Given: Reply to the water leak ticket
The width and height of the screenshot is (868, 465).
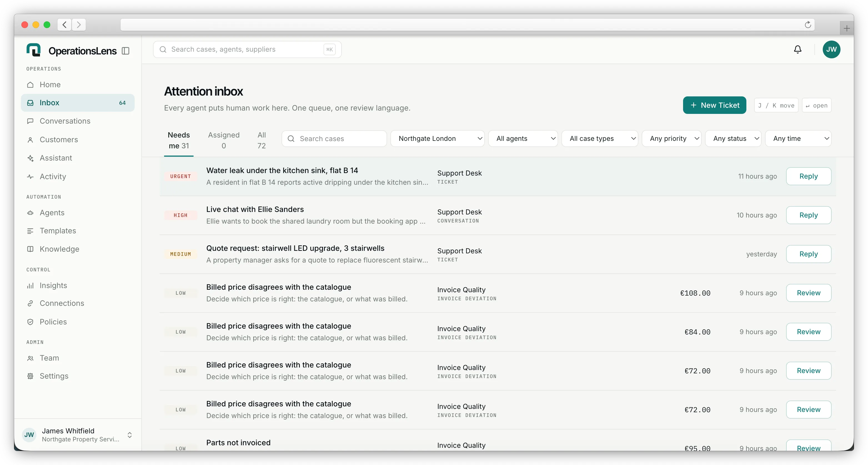Looking at the screenshot, I should point(808,176).
